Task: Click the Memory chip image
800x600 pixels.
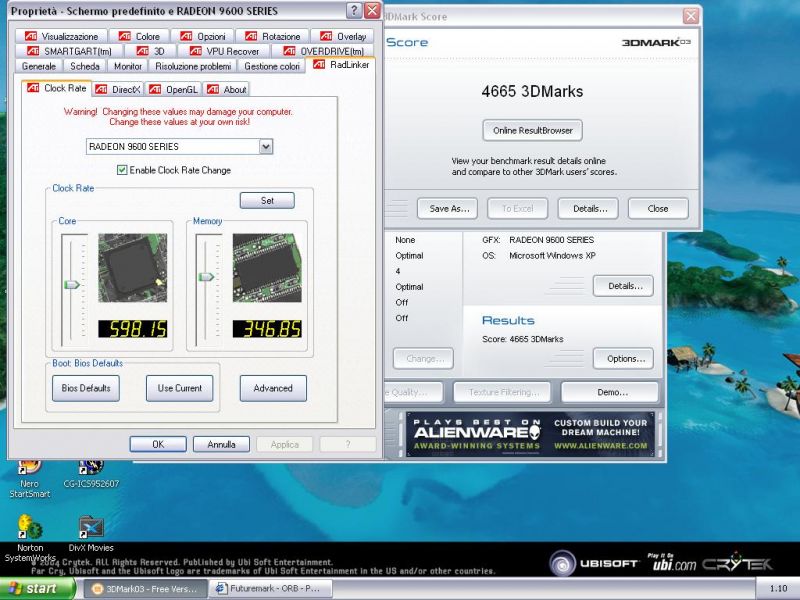Action: point(267,267)
